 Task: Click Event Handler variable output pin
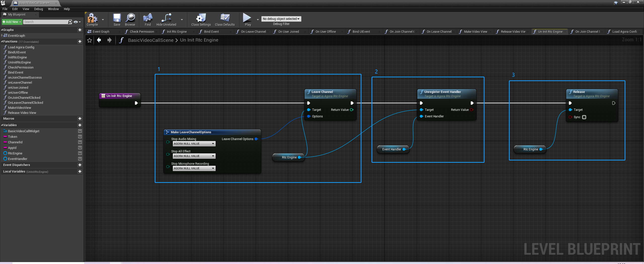[x=404, y=149]
